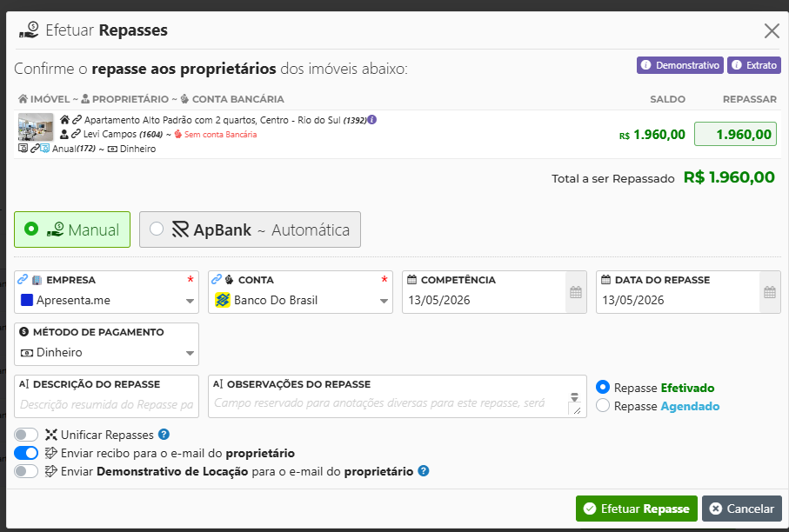Click the Anual(172) contract text

pyautogui.click(x=73, y=149)
